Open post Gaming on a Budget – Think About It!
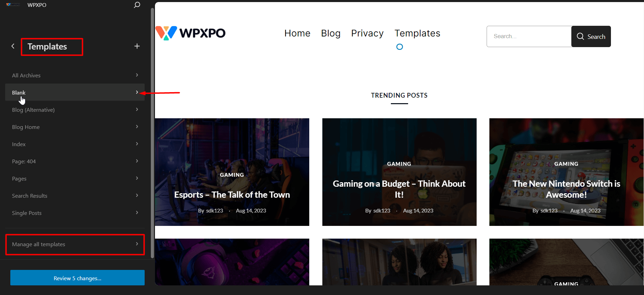The height and width of the screenshot is (295, 644). coord(399,189)
